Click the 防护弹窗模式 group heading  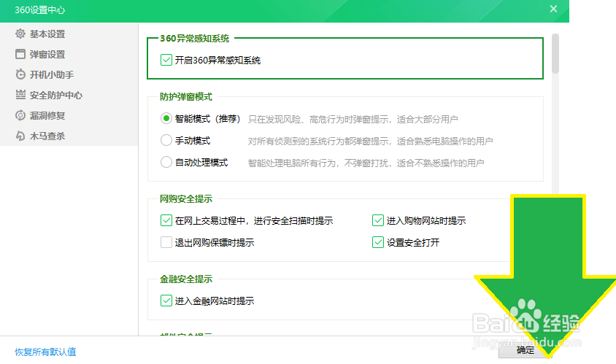pos(186,97)
